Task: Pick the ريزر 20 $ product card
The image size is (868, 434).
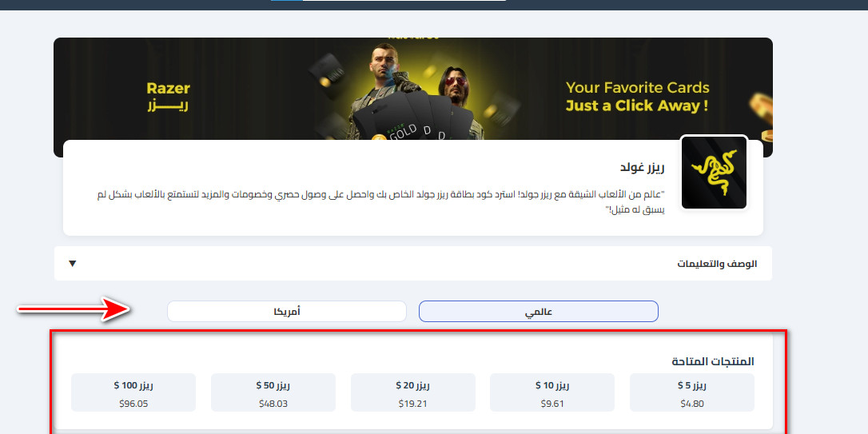Action: tap(413, 392)
